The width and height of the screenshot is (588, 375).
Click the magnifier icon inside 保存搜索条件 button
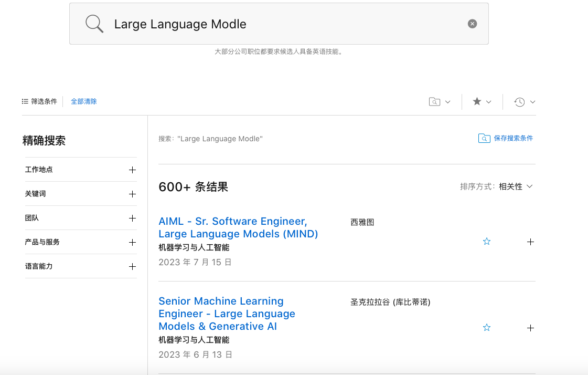(x=484, y=138)
